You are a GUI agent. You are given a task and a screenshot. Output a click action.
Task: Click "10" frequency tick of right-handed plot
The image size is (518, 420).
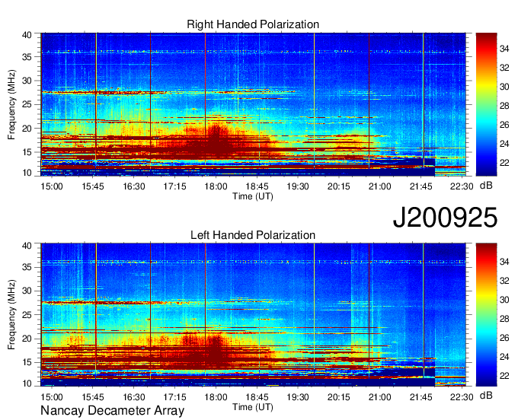point(27,173)
